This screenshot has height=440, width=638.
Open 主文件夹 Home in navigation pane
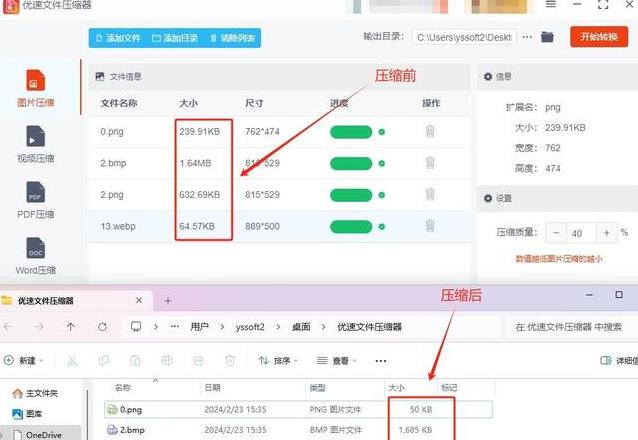coord(35,393)
